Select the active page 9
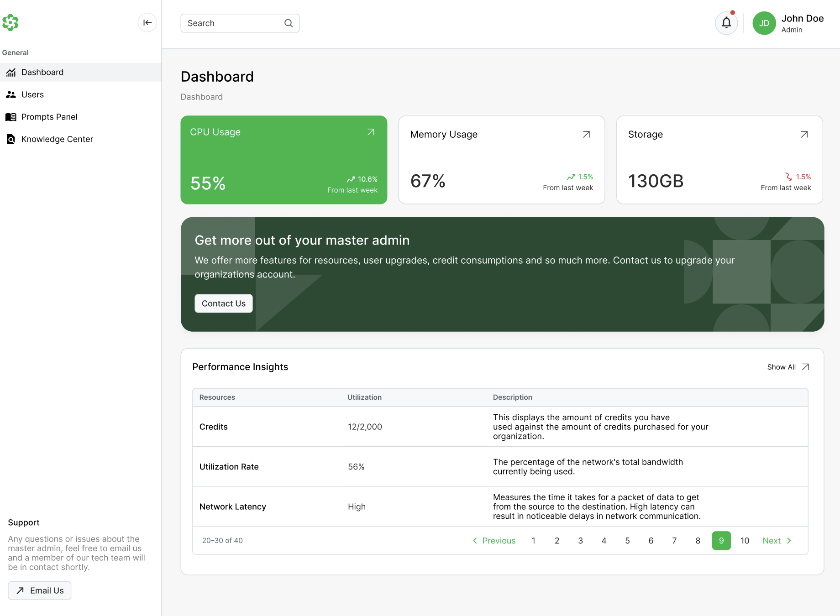840x616 pixels. point(721,541)
